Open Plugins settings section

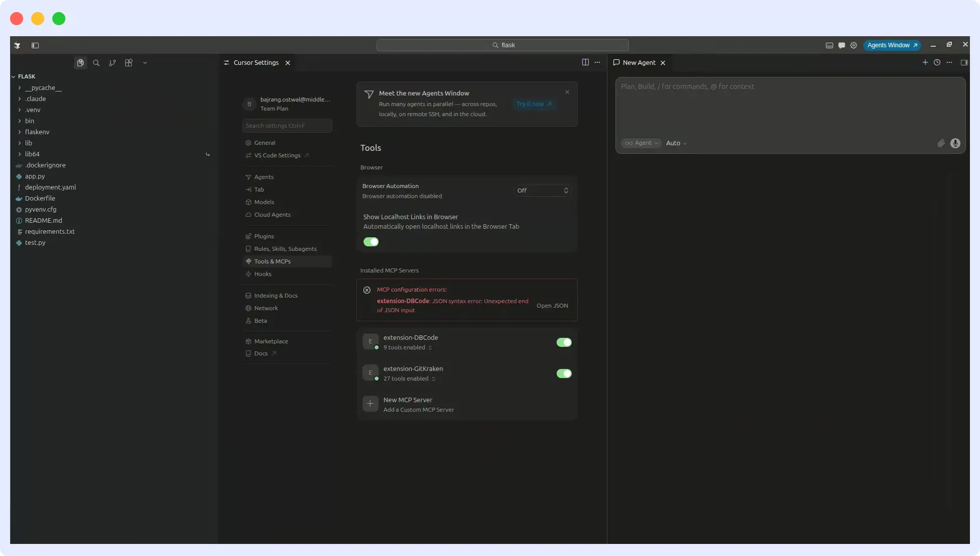pyautogui.click(x=287, y=236)
